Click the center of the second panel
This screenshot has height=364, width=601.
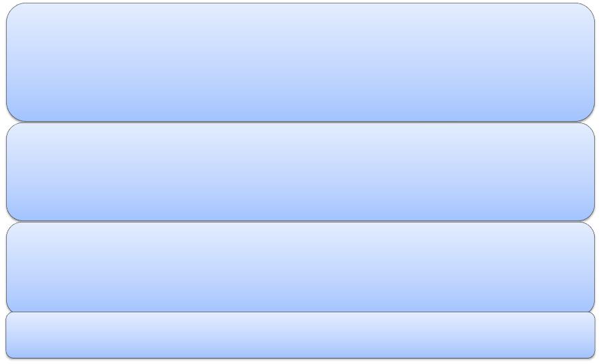[x=301, y=171]
